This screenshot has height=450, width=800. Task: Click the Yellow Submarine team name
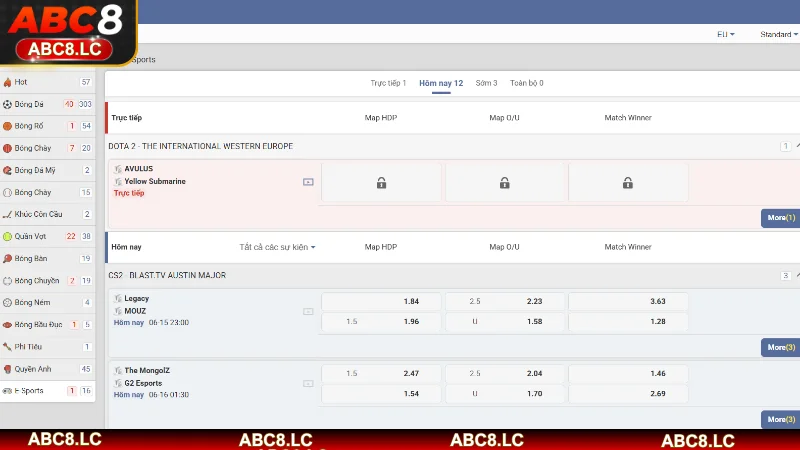(155, 182)
